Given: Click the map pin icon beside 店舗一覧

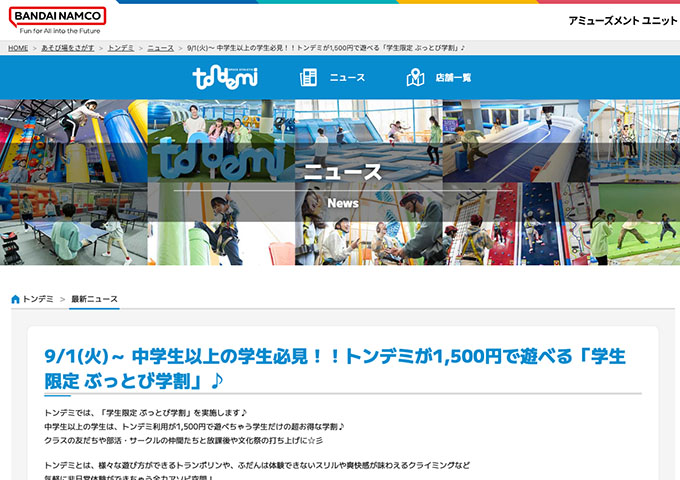Looking at the screenshot, I should coord(415,78).
